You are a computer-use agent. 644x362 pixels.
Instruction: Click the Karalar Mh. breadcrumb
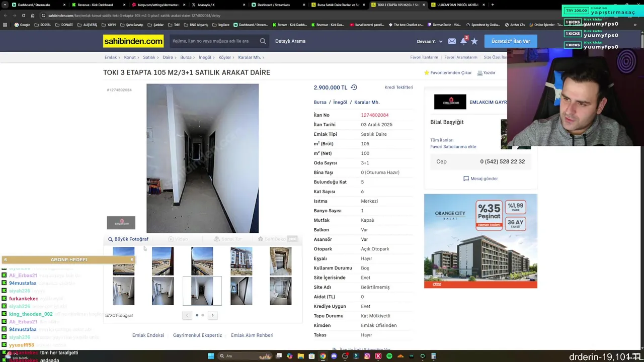249,57
